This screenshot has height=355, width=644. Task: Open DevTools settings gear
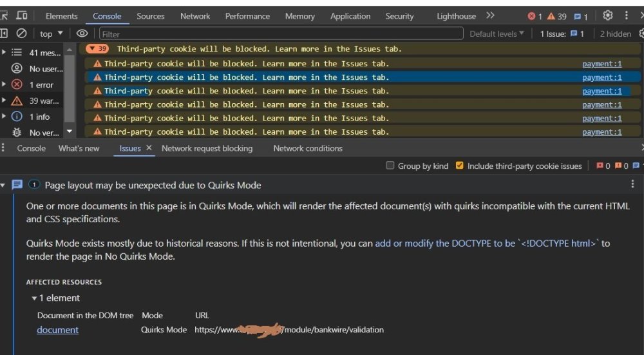pyautogui.click(x=607, y=15)
